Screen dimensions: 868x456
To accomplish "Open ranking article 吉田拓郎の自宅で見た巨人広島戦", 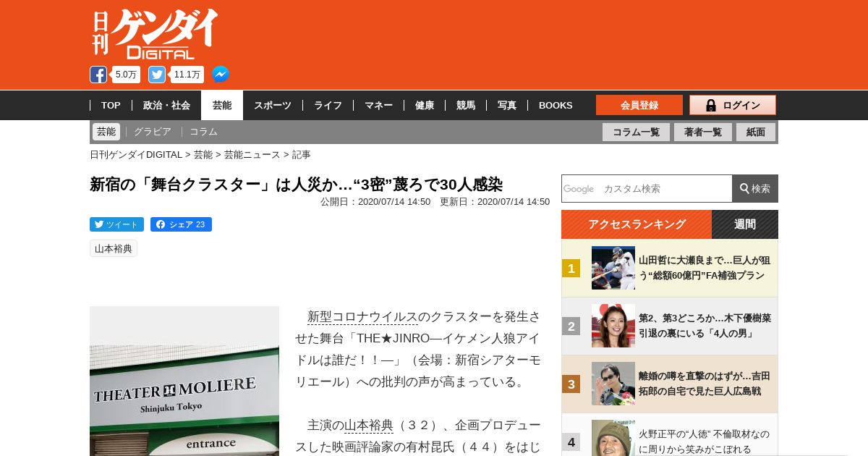I will 705,384.
